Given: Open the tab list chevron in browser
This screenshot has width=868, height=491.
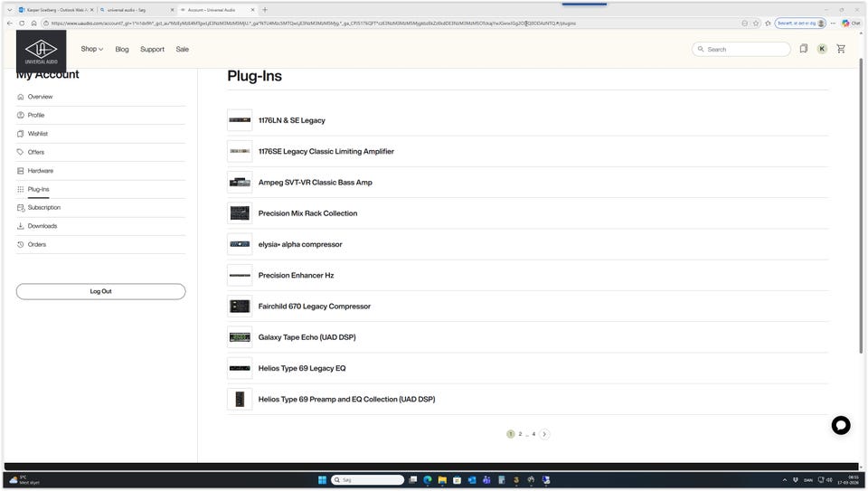Looking at the screenshot, I should (x=9, y=10).
